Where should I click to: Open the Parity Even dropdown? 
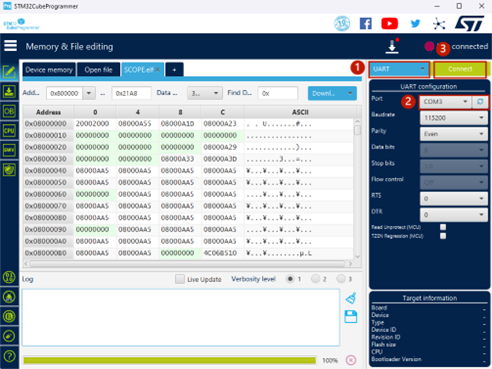[x=454, y=134]
